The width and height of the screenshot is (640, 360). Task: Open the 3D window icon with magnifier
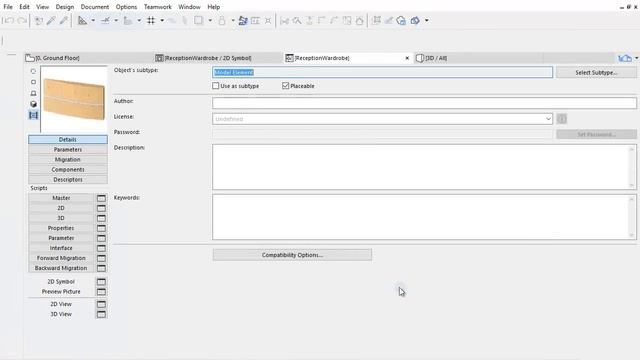401,20
